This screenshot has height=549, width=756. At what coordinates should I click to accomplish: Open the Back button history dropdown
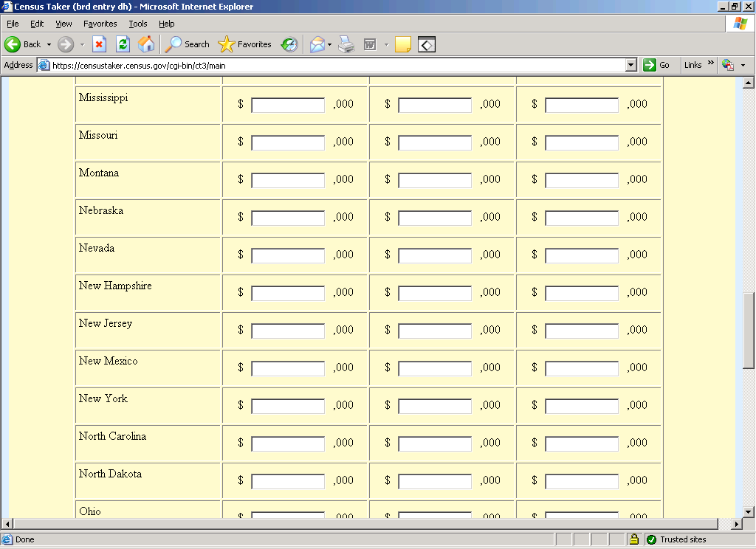49,44
